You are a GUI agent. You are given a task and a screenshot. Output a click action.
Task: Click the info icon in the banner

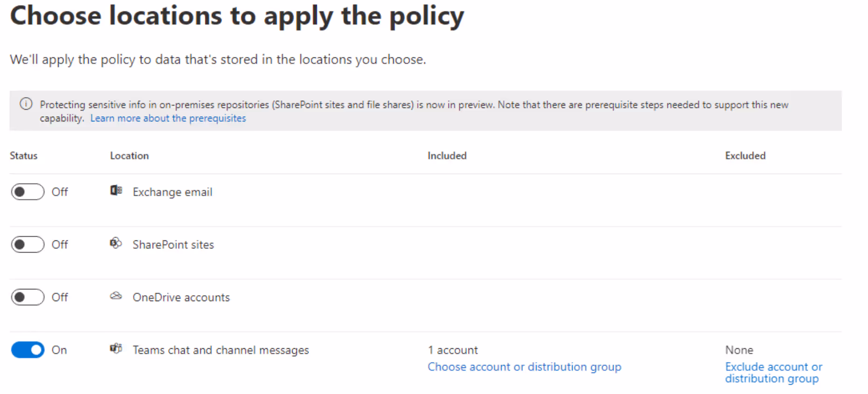coord(26,104)
